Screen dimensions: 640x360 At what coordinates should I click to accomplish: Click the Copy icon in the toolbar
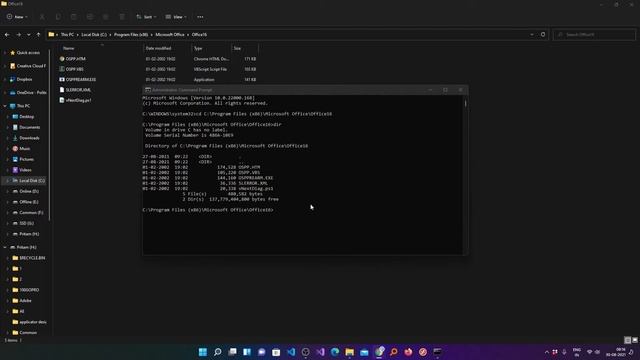click(x=58, y=17)
